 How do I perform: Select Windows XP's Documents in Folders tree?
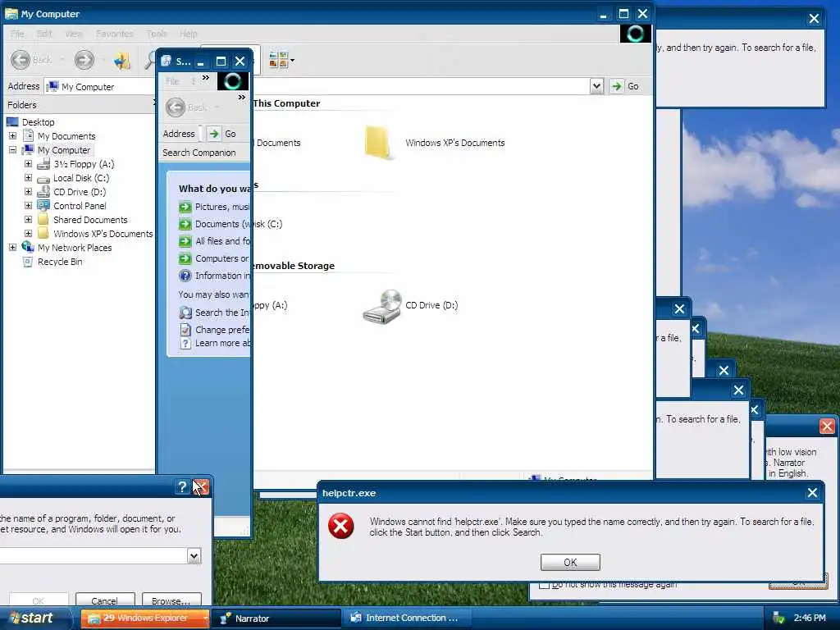(103, 234)
